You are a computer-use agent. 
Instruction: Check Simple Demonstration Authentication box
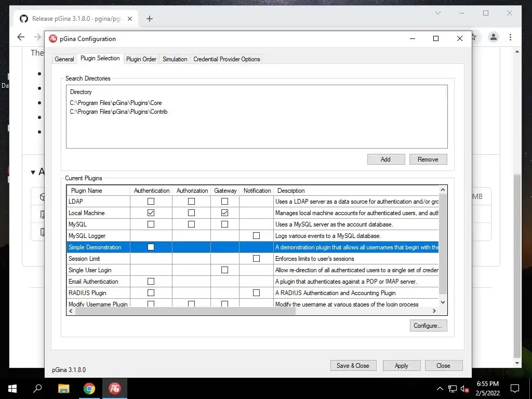coord(151,247)
